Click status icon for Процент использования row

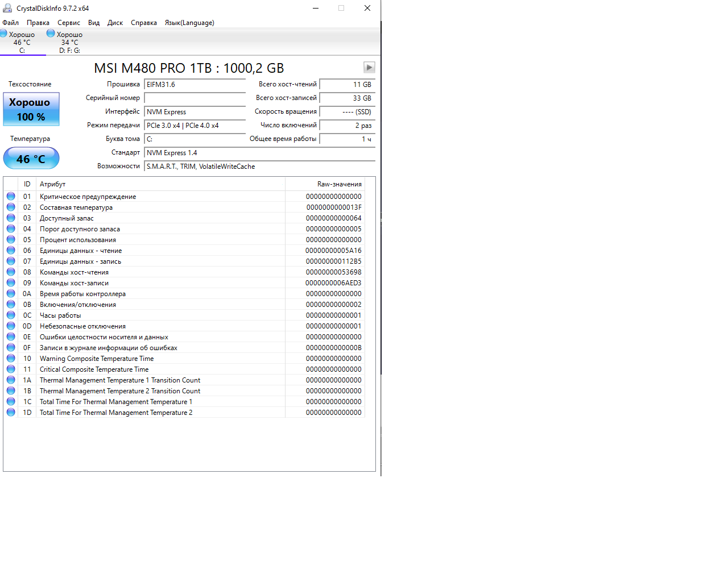click(x=11, y=239)
